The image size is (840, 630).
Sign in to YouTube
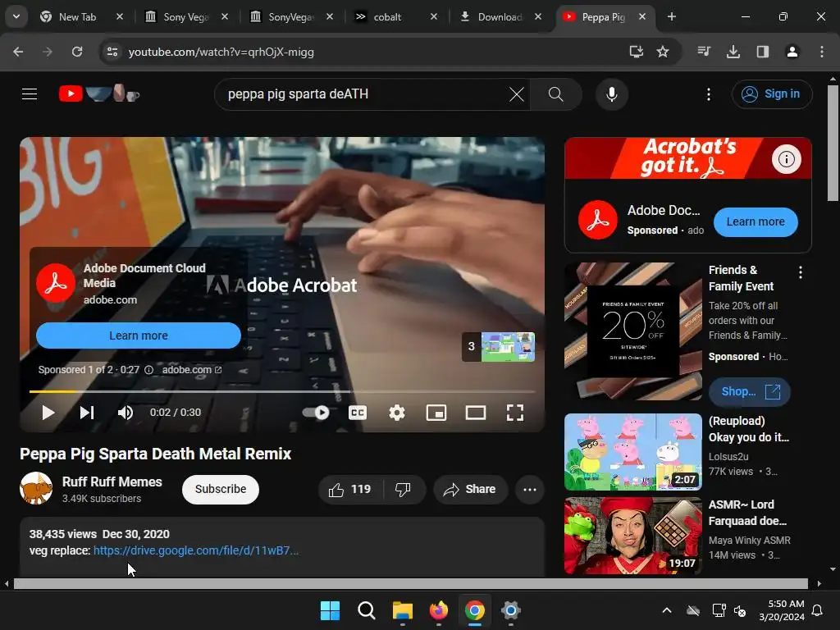[x=771, y=94]
